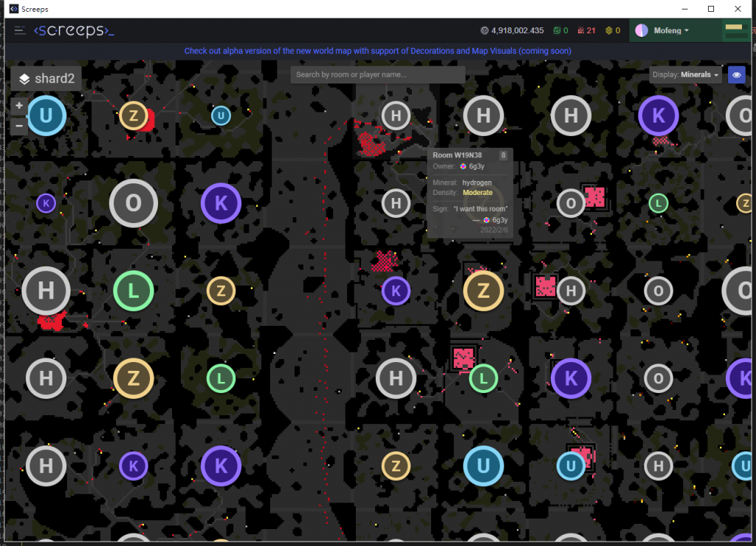Click the Mofeng avatar pie icon

click(641, 30)
